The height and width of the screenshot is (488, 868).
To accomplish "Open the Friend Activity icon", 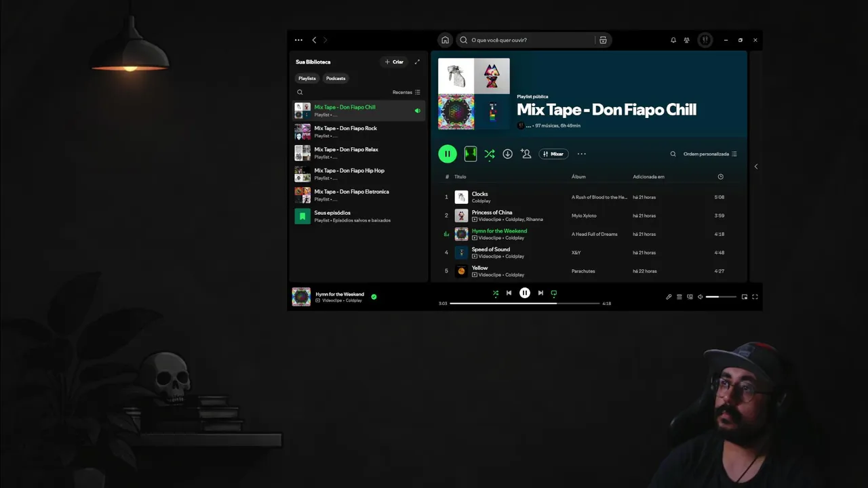I will click(x=687, y=40).
